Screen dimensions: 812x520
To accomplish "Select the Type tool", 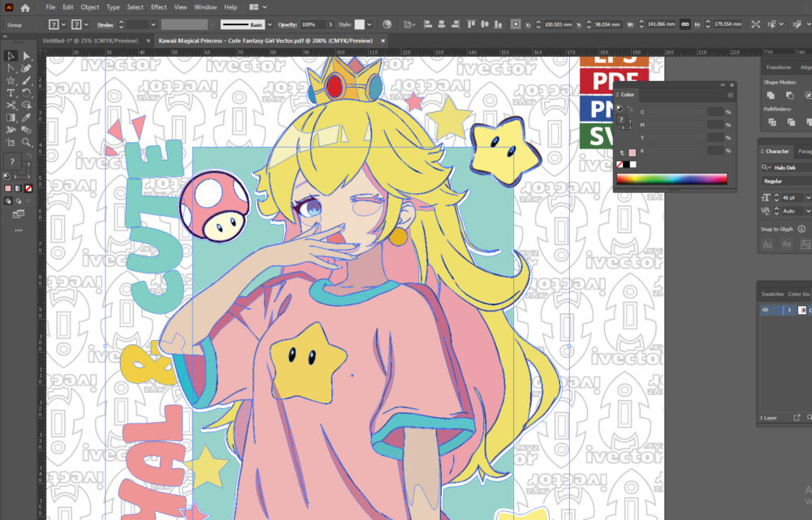I will (11, 93).
